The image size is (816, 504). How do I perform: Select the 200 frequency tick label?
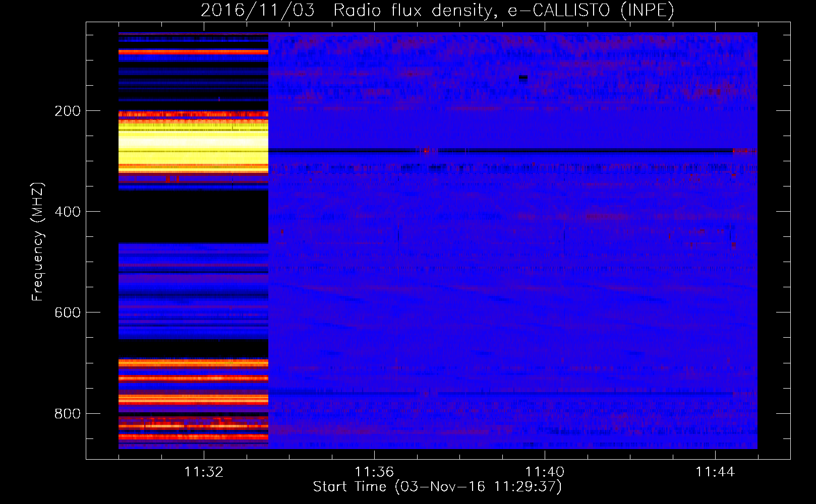[x=68, y=111]
